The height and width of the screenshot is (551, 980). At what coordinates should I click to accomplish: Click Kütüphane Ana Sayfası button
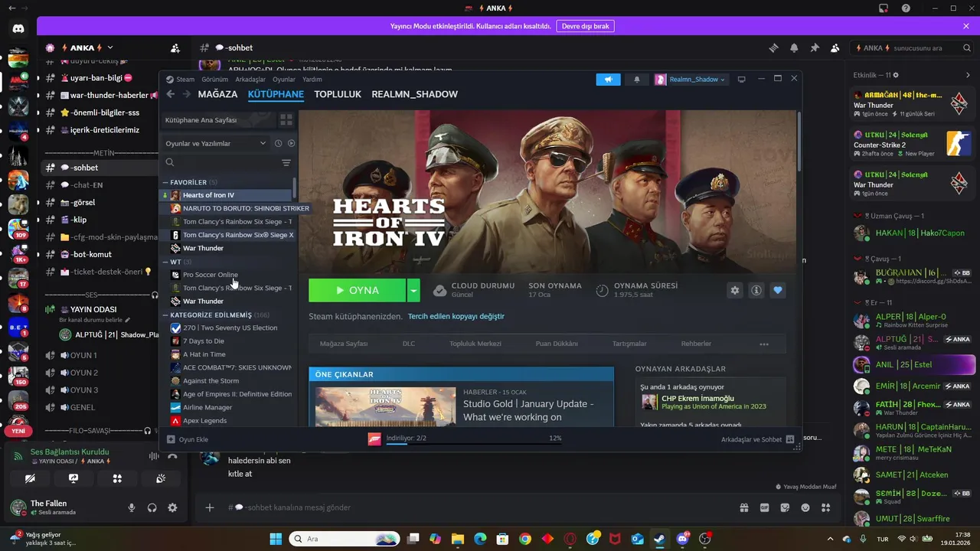click(x=218, y=120)
